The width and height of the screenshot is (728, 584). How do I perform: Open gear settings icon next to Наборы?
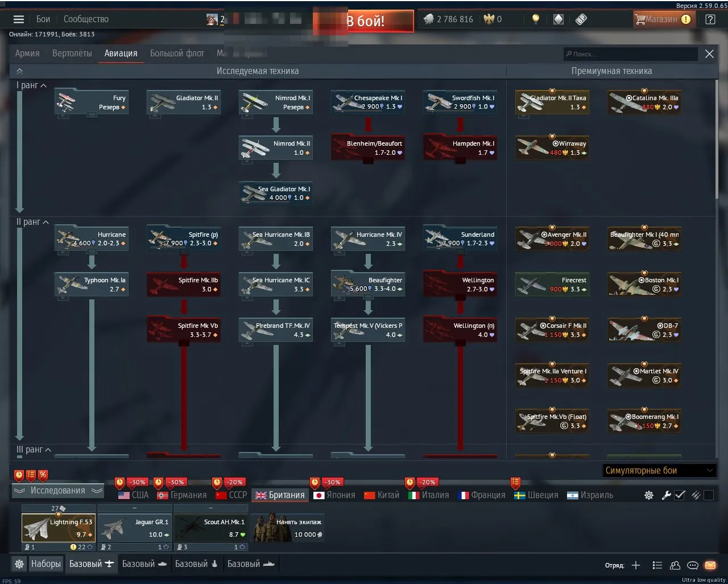(19, 564)
